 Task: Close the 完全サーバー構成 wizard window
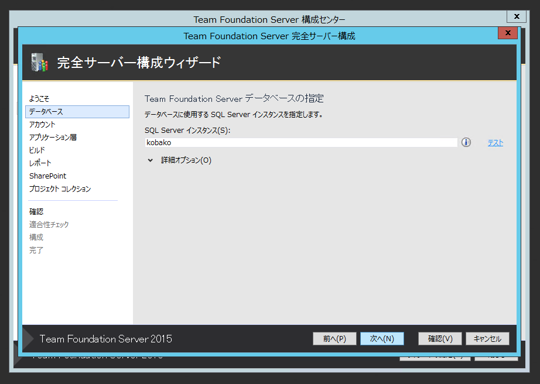tap(508, 33)
